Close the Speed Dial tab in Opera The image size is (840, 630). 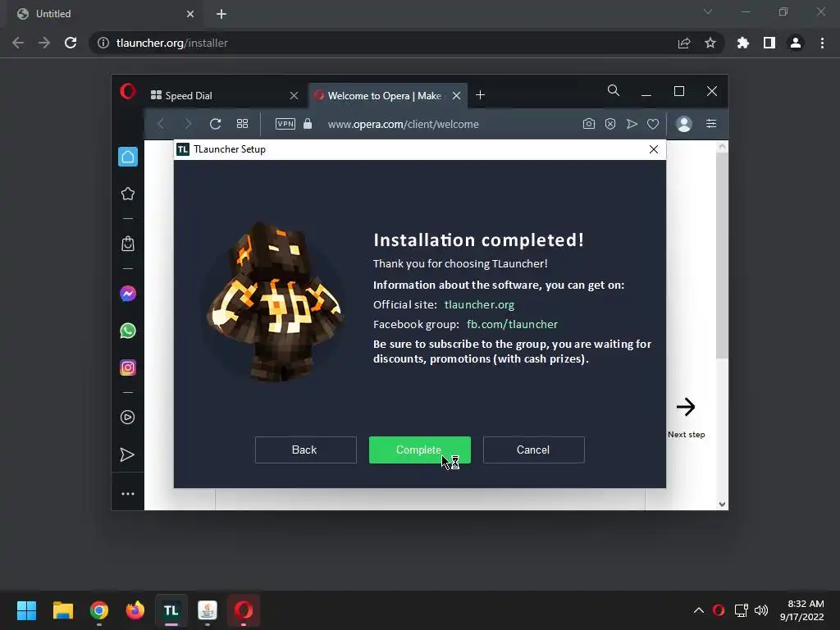294,95
